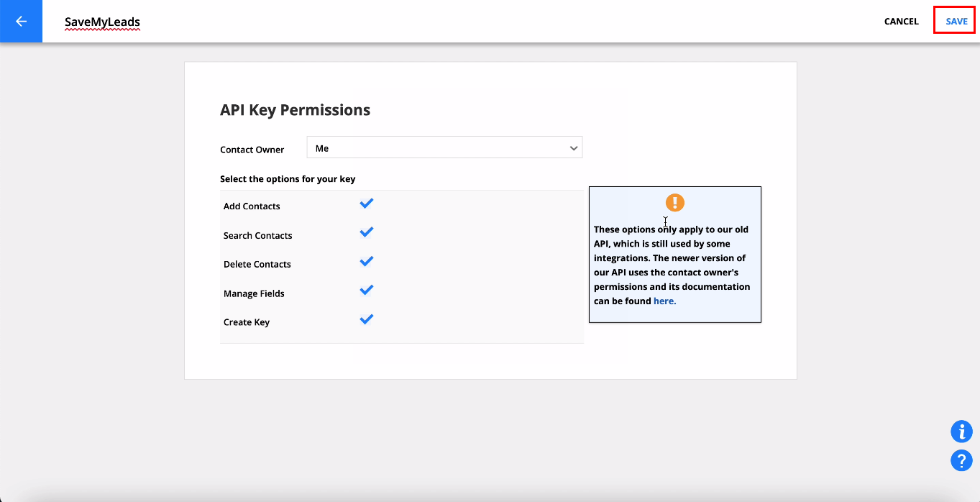Go back using the blue arrow button
Image resolution: width=980 pixels, height=502 pixels.
coord(21,21)
